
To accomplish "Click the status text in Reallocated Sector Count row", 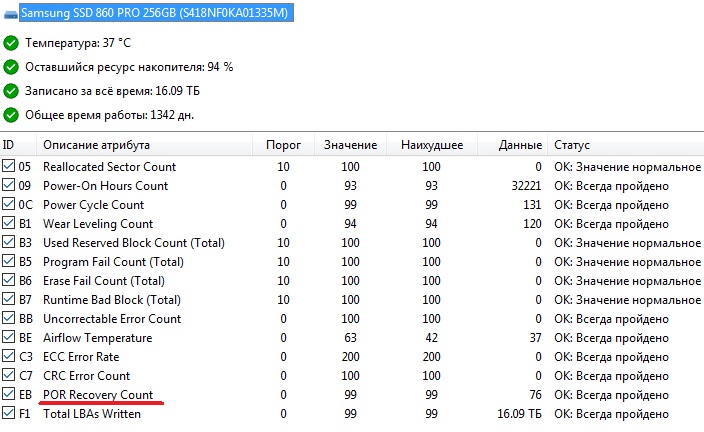I will pos(627,167).
